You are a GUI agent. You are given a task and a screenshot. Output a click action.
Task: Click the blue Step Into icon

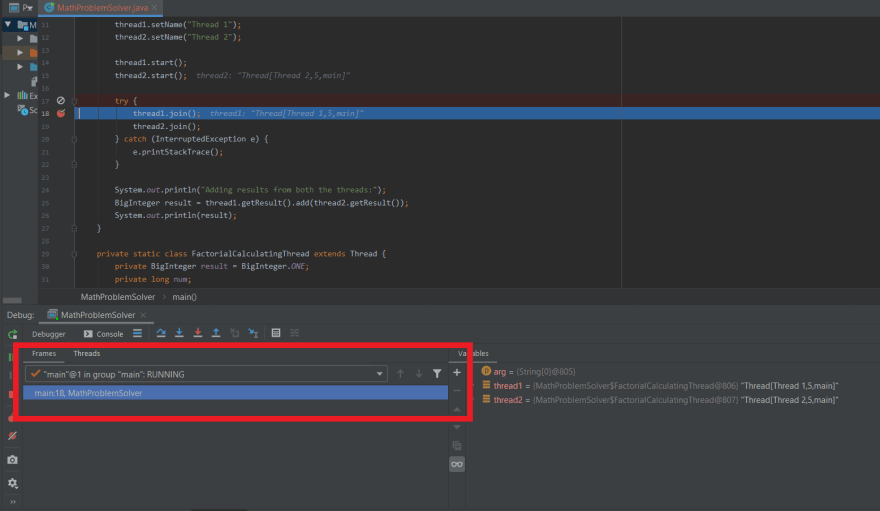pyautogui.click(x=179, y=333)
